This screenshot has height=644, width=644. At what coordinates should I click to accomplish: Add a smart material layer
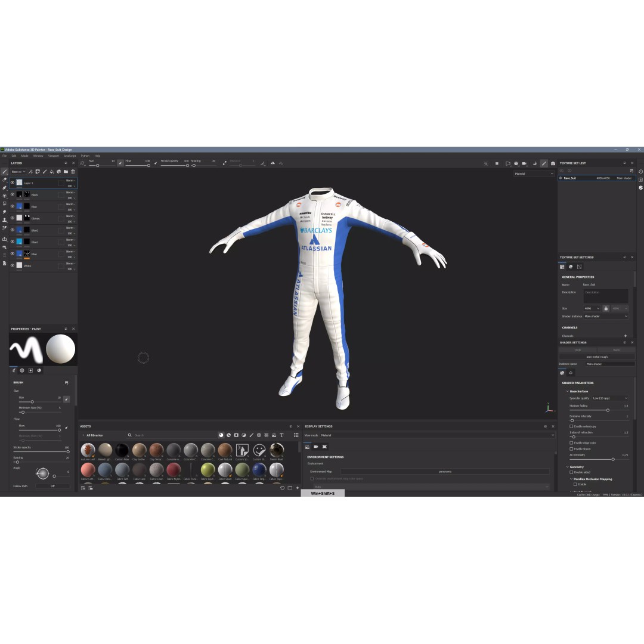coord(58,172)
